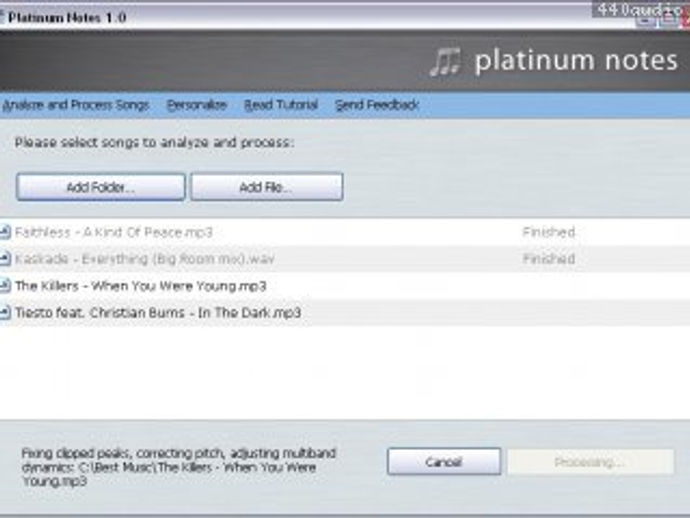This screenshot has width=690, height=518.
Task: Select The Killers - When You Were Young.mp3
Action: (x=345, y=286)
